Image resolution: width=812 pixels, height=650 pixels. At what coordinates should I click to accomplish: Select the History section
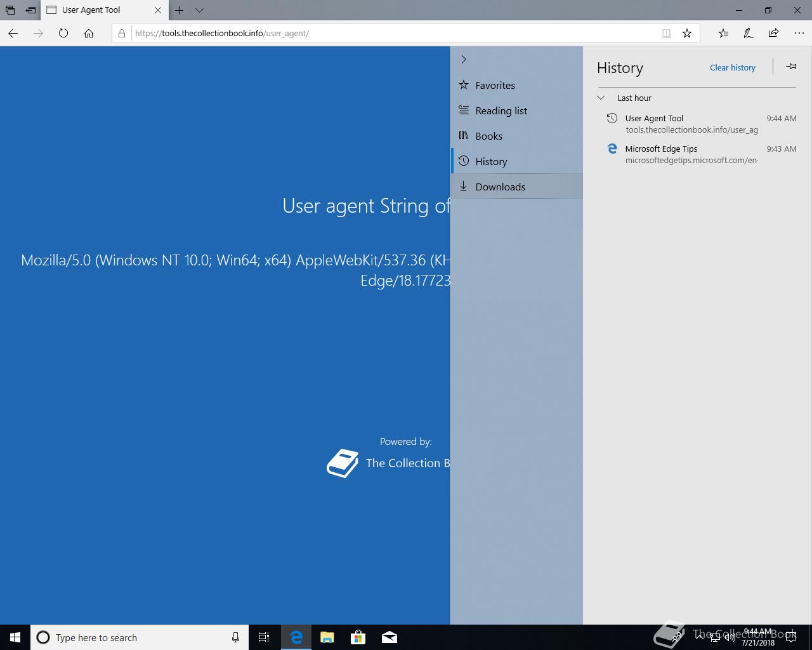(517, 161)
